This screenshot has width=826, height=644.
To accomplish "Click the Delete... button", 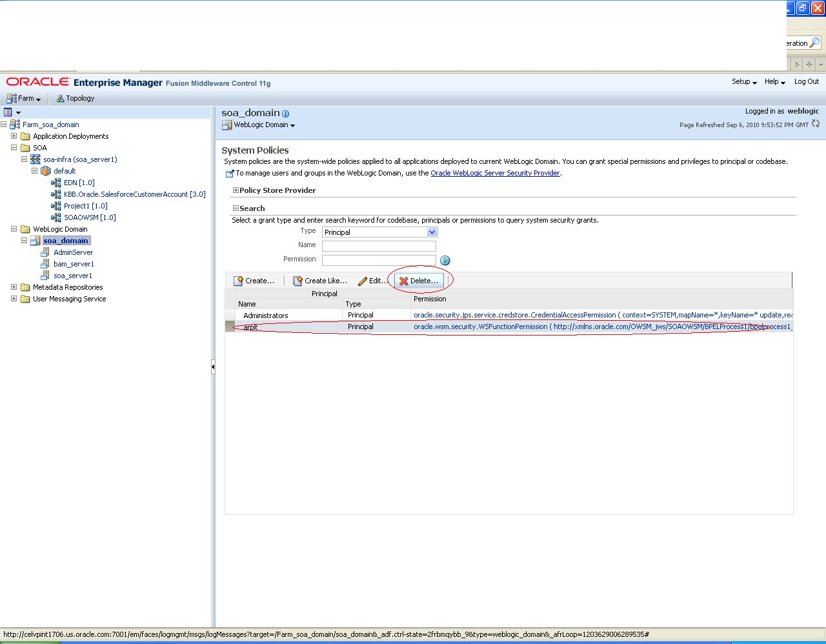I will tap(419, 281).
